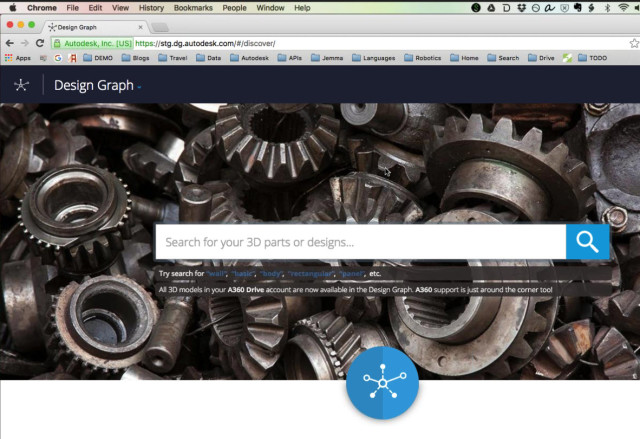The image size is (640, 439).
Task: Open the Chrome application menu
Action: (42, 8)
